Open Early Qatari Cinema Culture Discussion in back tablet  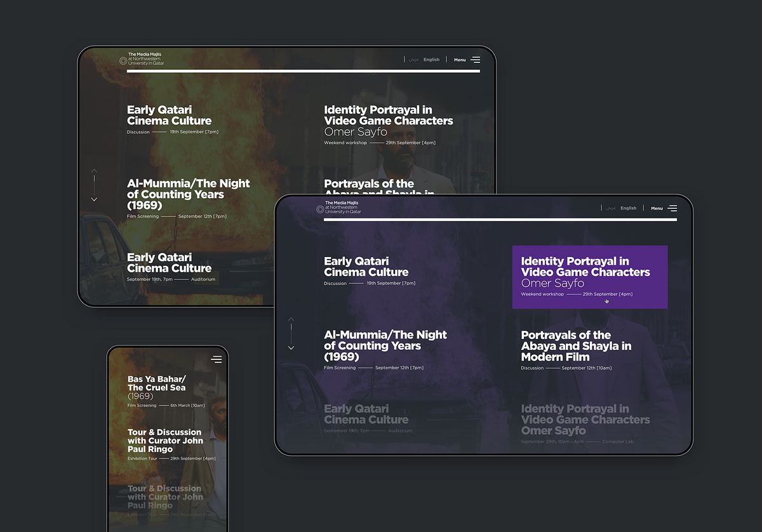(173, 119)
